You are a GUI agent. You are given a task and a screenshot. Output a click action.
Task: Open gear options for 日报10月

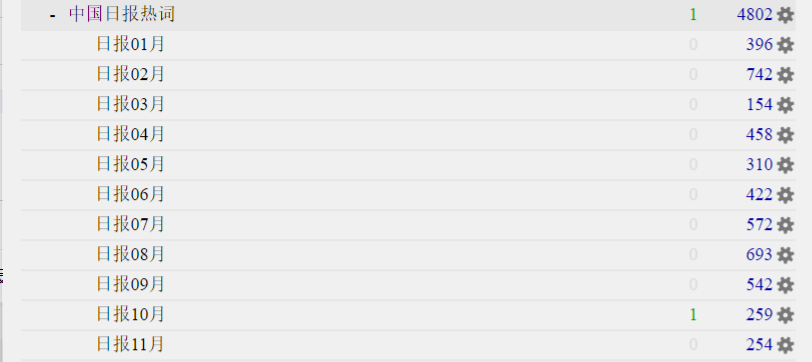[x=786, y=315]
